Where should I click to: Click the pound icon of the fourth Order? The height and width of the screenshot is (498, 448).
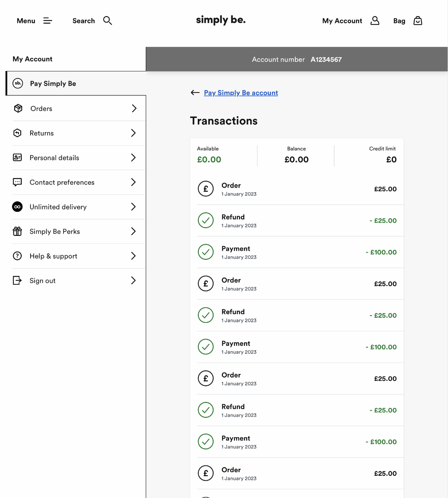tap(206, 473)
